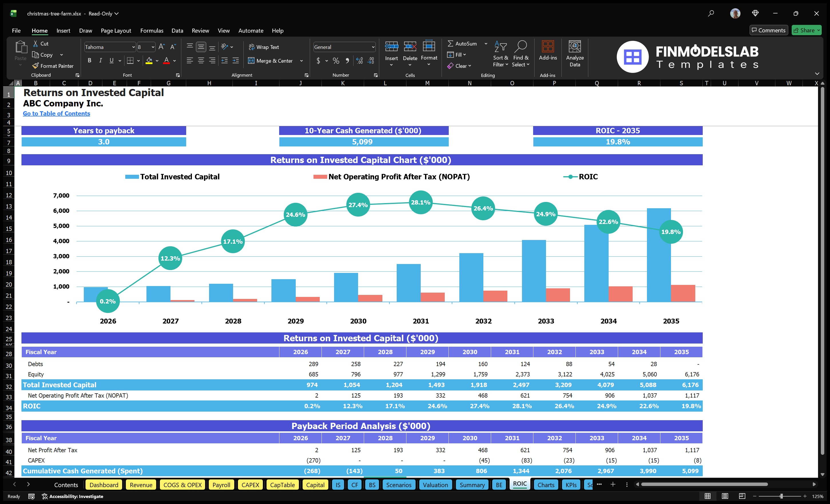830x504 pixels.
Task: Open Find & Select
Action: [x=521, y=54]
